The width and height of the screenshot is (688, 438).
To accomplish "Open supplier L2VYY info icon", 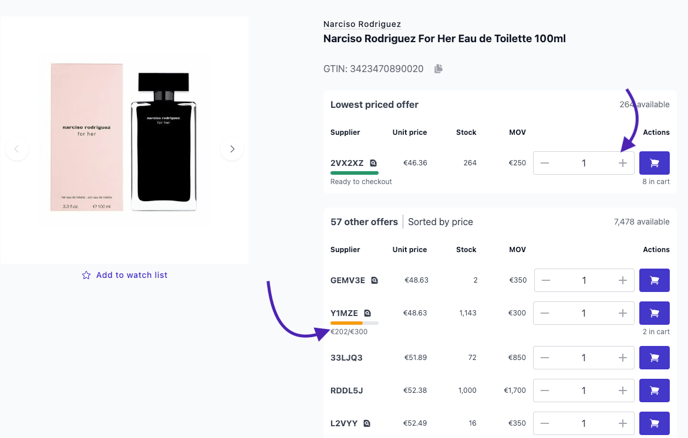I will (x=367, y=423).
